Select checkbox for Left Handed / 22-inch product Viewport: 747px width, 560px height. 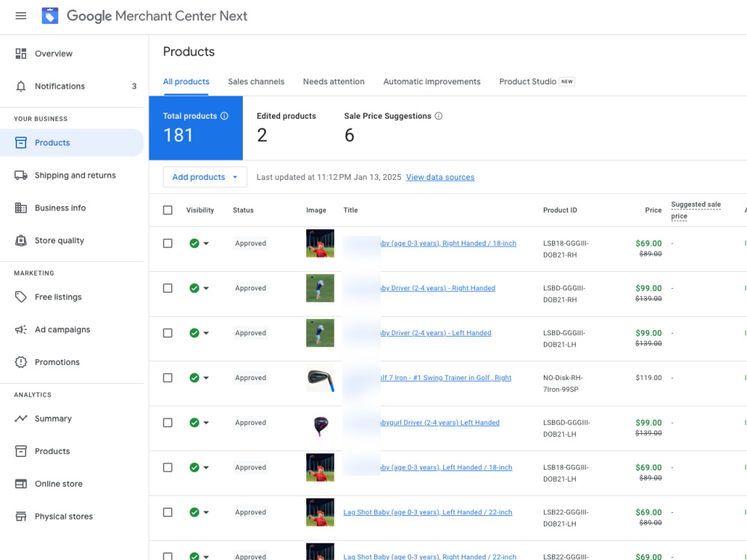167,512
